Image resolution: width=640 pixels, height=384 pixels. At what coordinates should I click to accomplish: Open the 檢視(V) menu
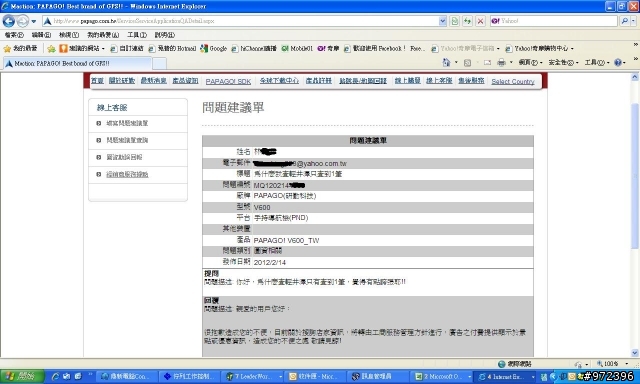(69, 35)
